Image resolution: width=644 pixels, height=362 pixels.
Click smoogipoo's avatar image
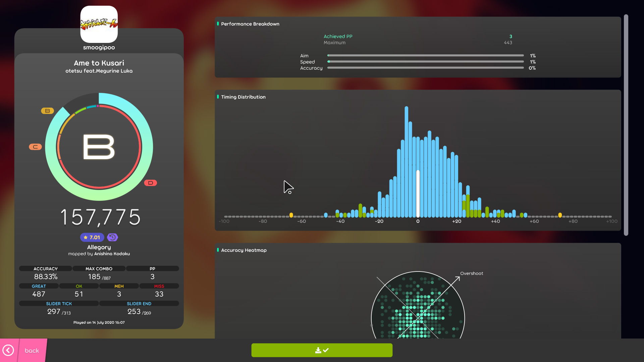point(99,24)
